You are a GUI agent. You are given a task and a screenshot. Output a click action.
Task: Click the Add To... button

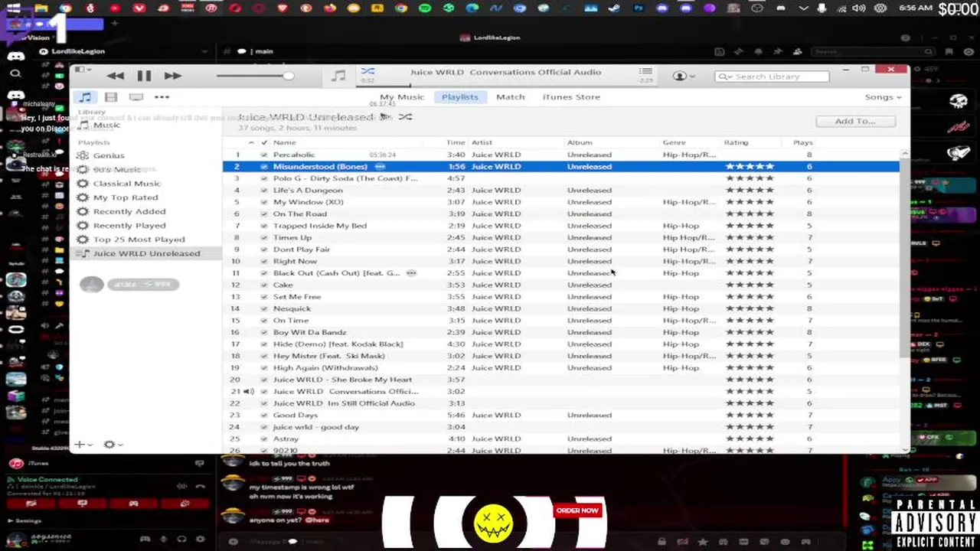pos(855,121)
